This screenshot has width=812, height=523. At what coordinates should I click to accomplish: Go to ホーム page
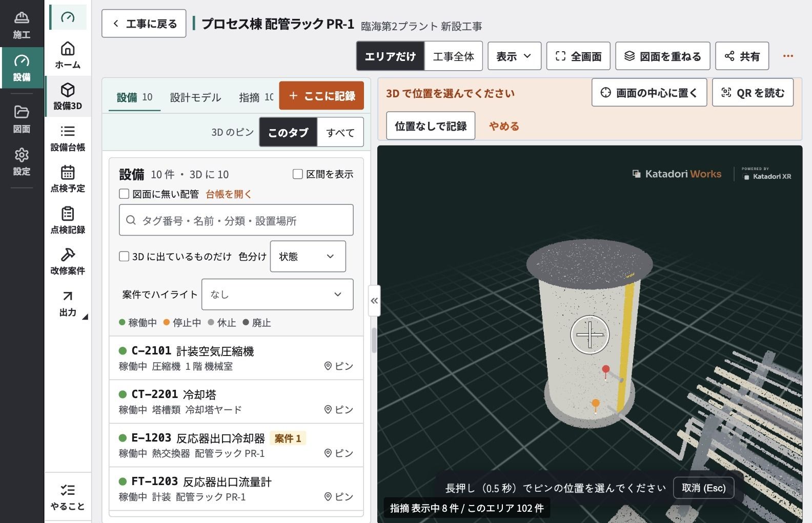pyautogui.click(x=68, y=55)
